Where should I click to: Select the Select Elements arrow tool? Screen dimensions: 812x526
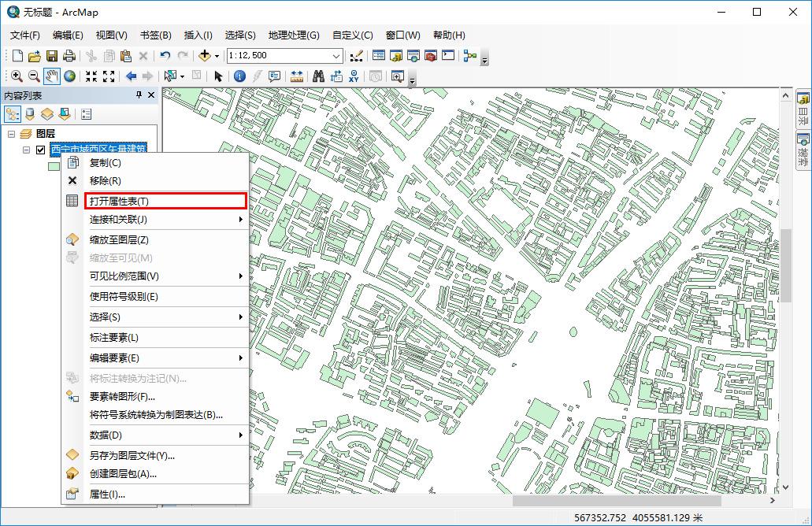click(x=218, y=76)
